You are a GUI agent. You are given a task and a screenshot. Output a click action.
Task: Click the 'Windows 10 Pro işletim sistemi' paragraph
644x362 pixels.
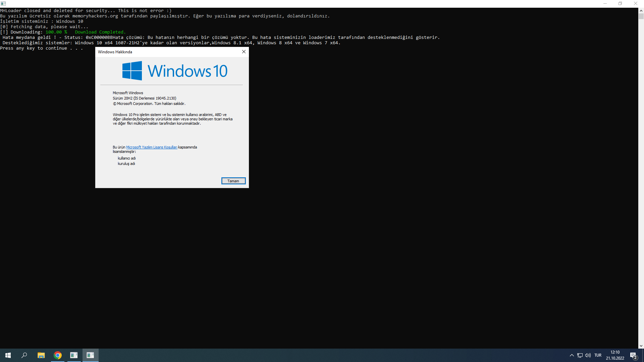click(173, 119)
